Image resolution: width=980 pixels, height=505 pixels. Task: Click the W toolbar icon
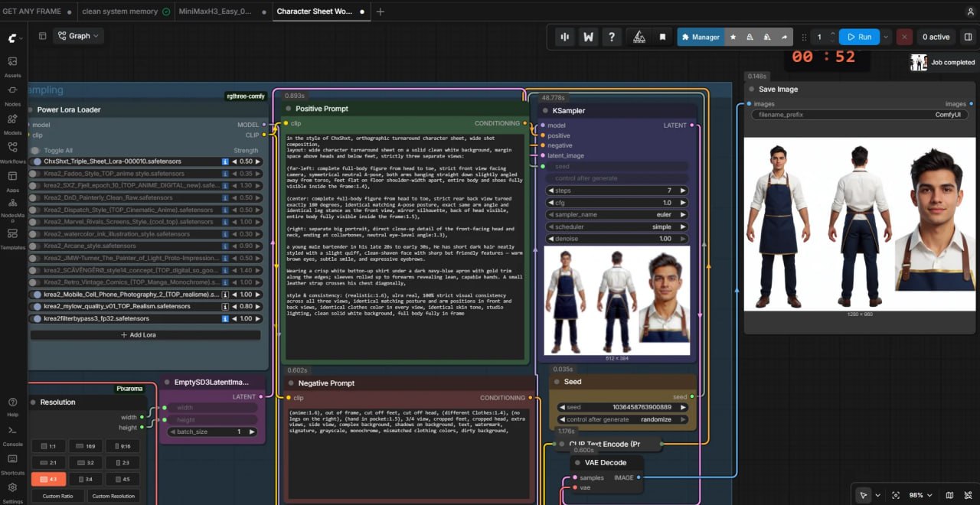588,37
